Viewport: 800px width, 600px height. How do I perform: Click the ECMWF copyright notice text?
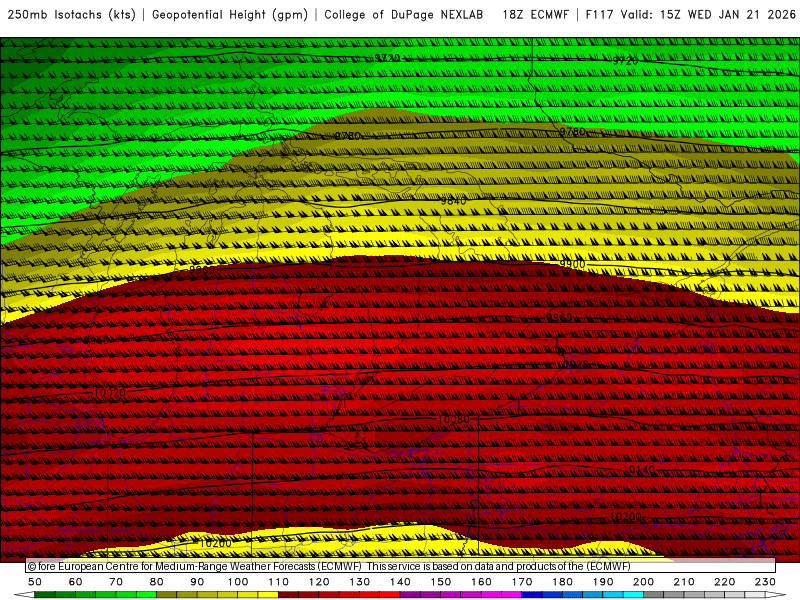point(329,566)
